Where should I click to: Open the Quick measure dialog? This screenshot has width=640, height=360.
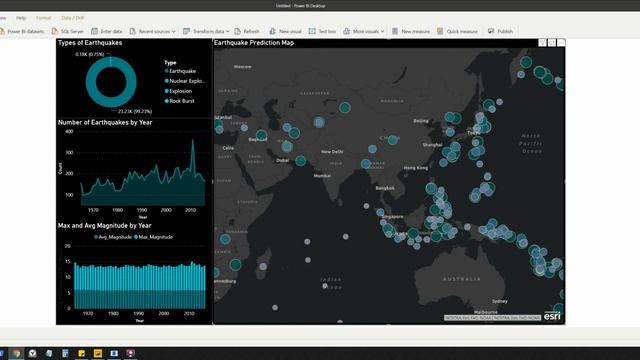click(457, 31)
